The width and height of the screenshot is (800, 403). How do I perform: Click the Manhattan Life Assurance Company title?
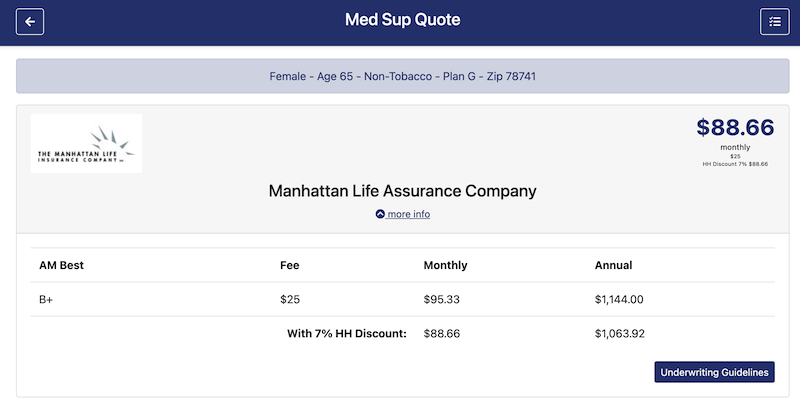403,191
